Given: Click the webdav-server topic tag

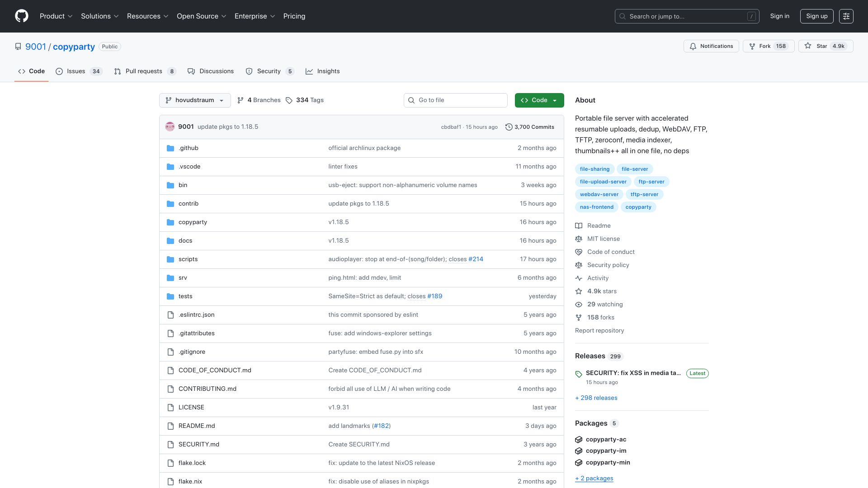Looking at the screenshot, I should point(599,194).
